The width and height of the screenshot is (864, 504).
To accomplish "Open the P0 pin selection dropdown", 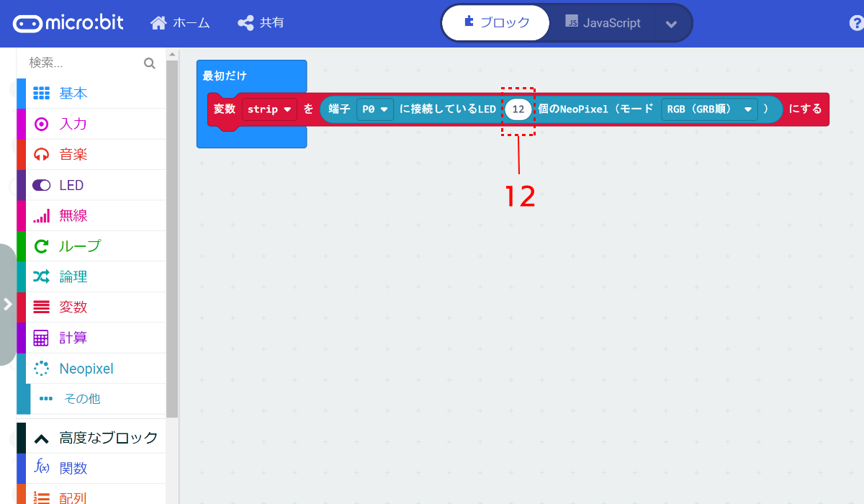I will [x=376, y=109].
